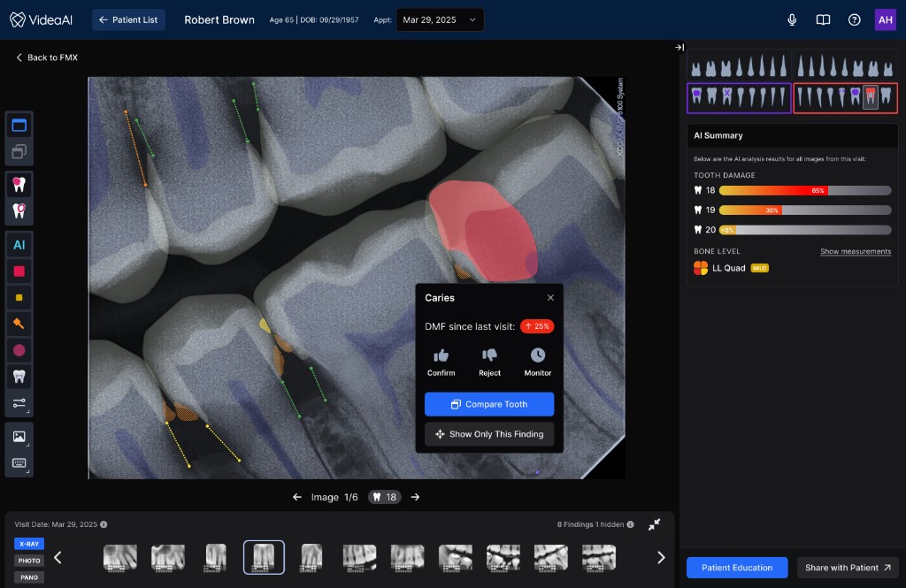Screen dimensions: 906x588
Task: Open the appointment date dropdown for Mar 29, 2025
Action: (440, 19)
